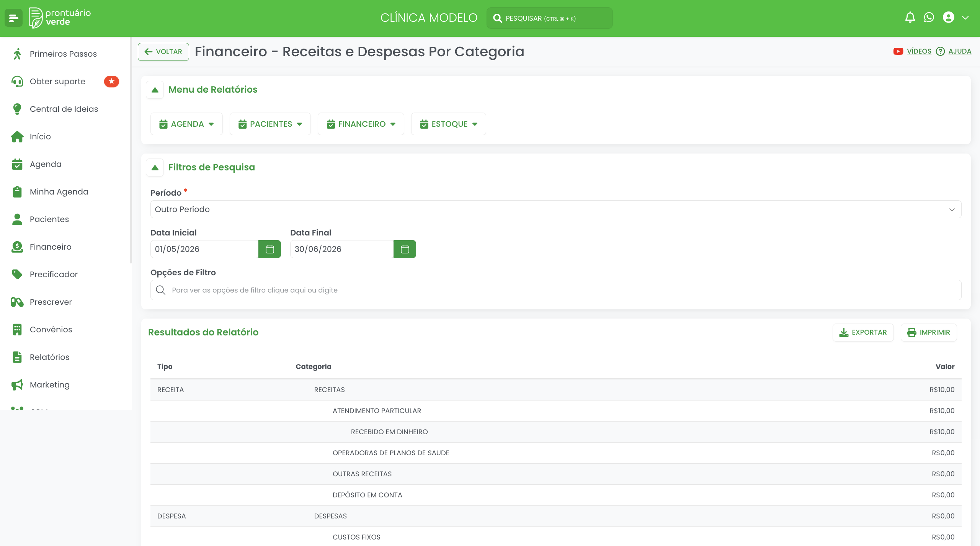This screenshot has height=546, width=980.
Task: Open Obter suporte in sidebar
Action: pyautogui.click(x=57, y=82)
